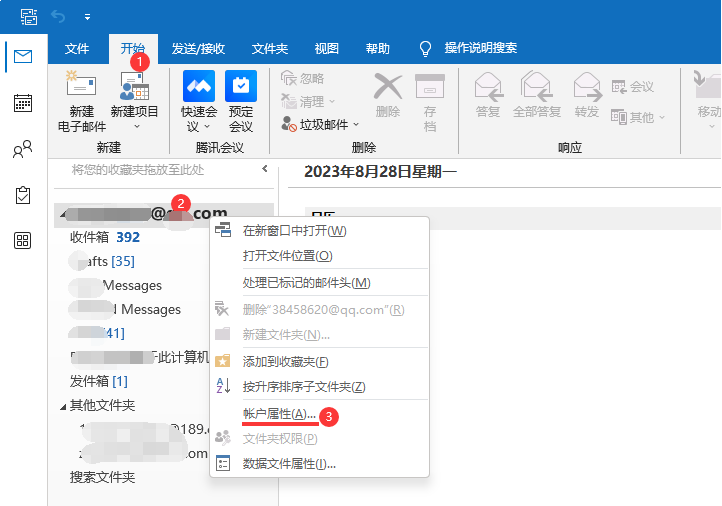
Task: Open the Tasks view in sidebar
Action: pos(22,195)
